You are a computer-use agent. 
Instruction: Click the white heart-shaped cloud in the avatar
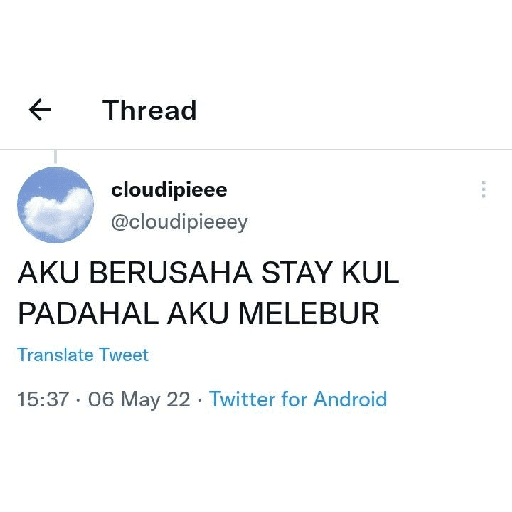pyautogui.click(x=58, y=213)
